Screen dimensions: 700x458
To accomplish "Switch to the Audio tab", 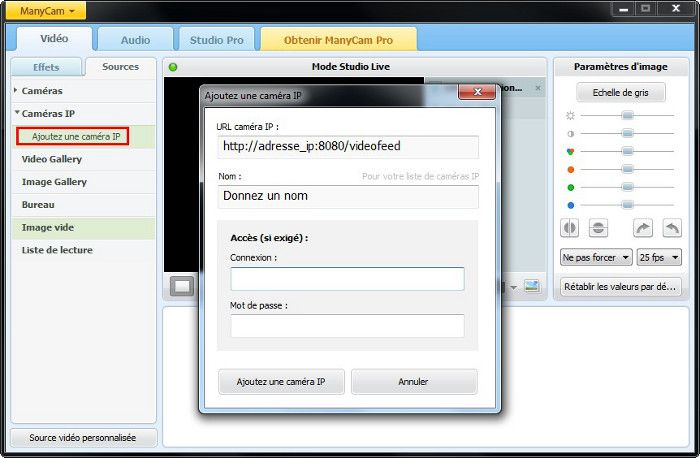I will click(x=135, y=40).
